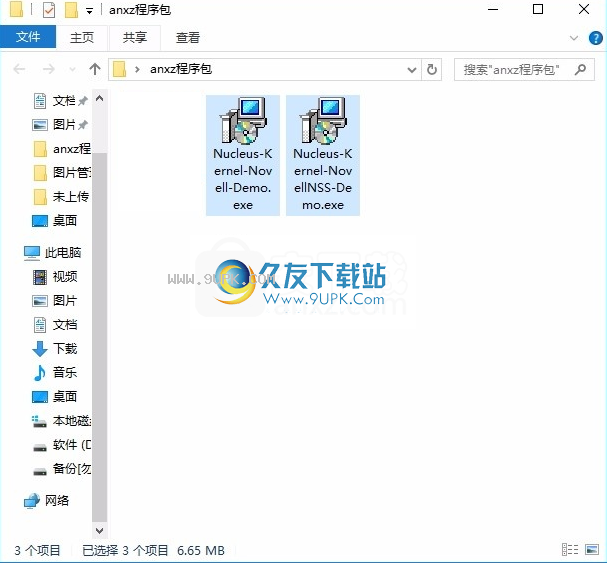Open the Customize Quick Access Toolbar dropdown
The image size is (607, 564).
(89, 11)
